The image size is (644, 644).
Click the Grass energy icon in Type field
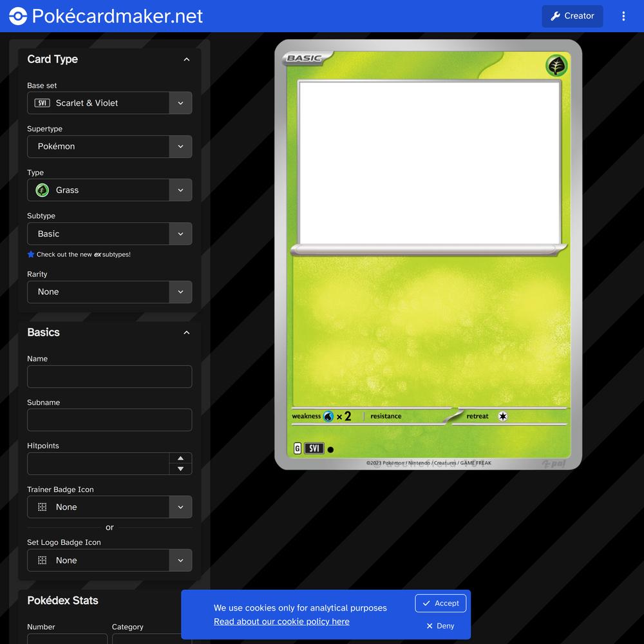[x=42, y=190]
